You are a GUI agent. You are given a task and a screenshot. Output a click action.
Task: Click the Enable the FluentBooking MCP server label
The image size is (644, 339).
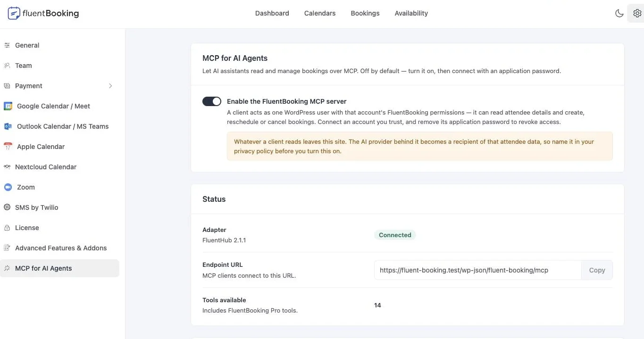coord(287,101)
